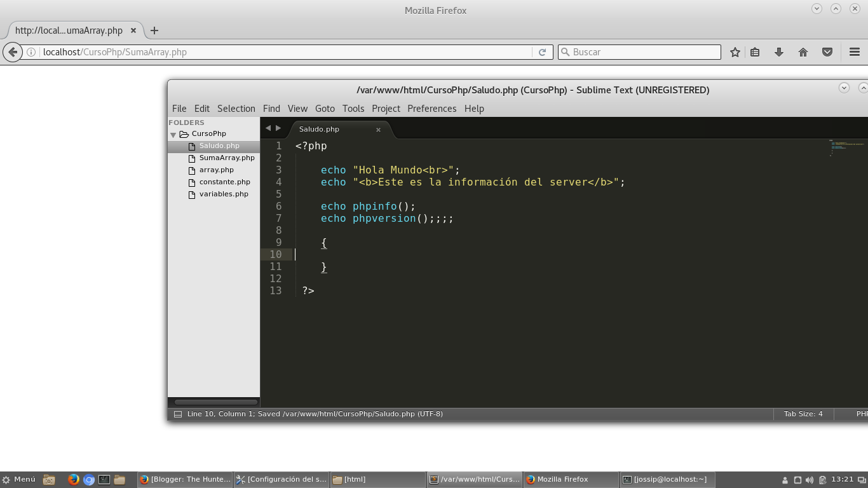Open the File menu in Sublime
The image size is (868, 488).
click(x=179, y=109)
